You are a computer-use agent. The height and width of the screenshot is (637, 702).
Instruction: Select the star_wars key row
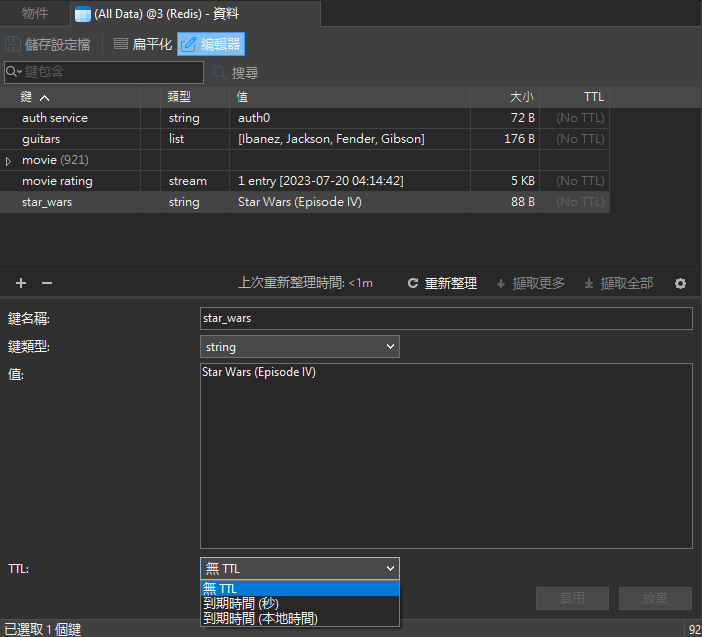(304, 202)
